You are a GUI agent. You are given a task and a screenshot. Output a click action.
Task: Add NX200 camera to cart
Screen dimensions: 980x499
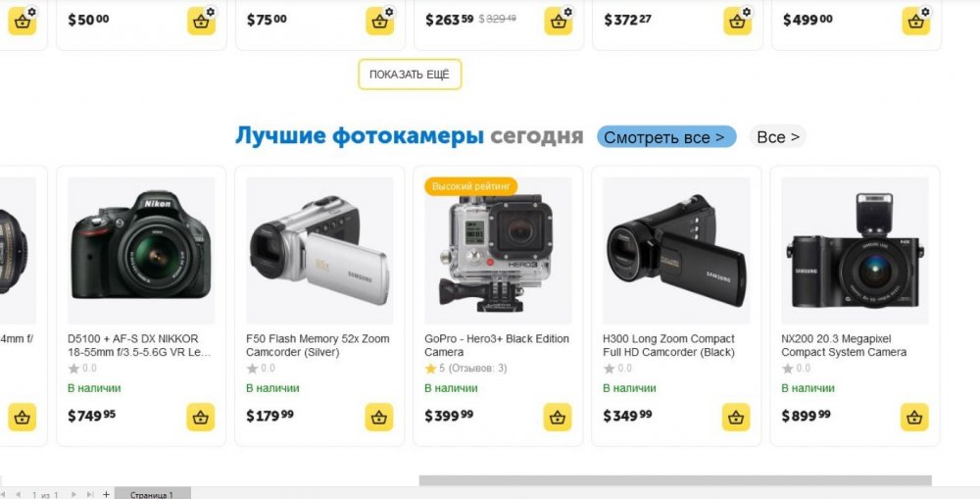coord(914,417)
